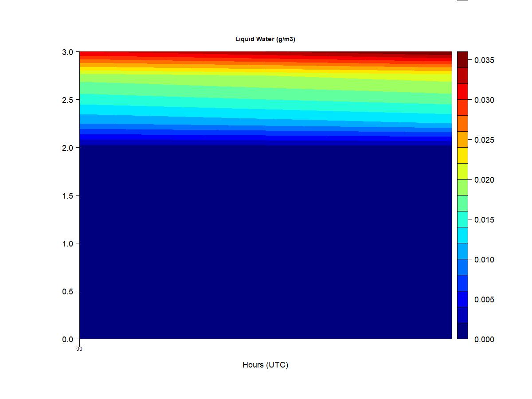Click the 00 hour tick label
This screenshot has width=532, height=399.
(x=79, y=349)
